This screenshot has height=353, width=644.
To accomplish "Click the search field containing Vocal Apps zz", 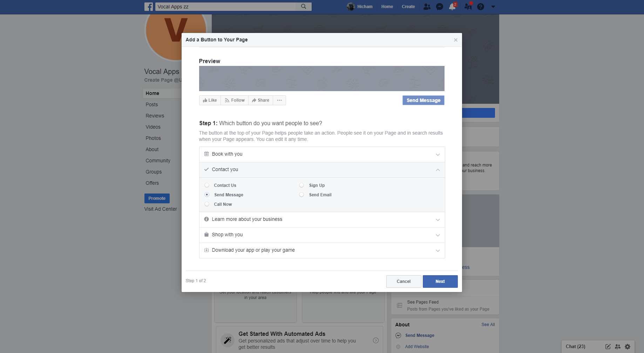I will coord(225,7).
